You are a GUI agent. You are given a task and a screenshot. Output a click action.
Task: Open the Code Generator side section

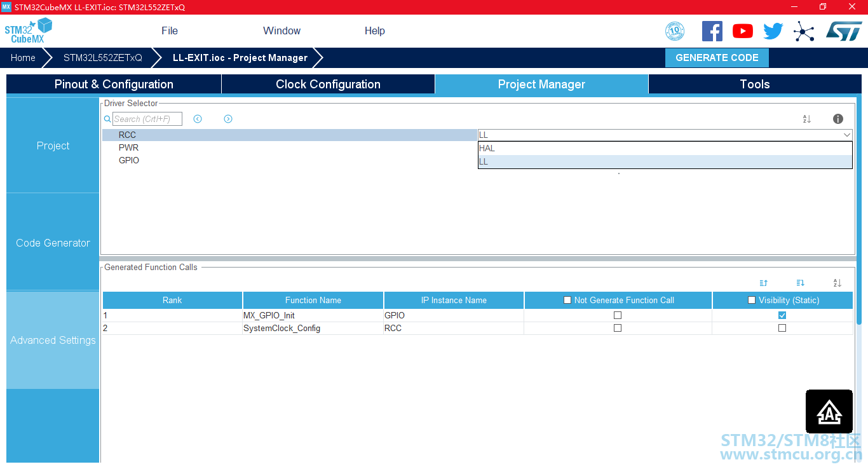point(53,243)
